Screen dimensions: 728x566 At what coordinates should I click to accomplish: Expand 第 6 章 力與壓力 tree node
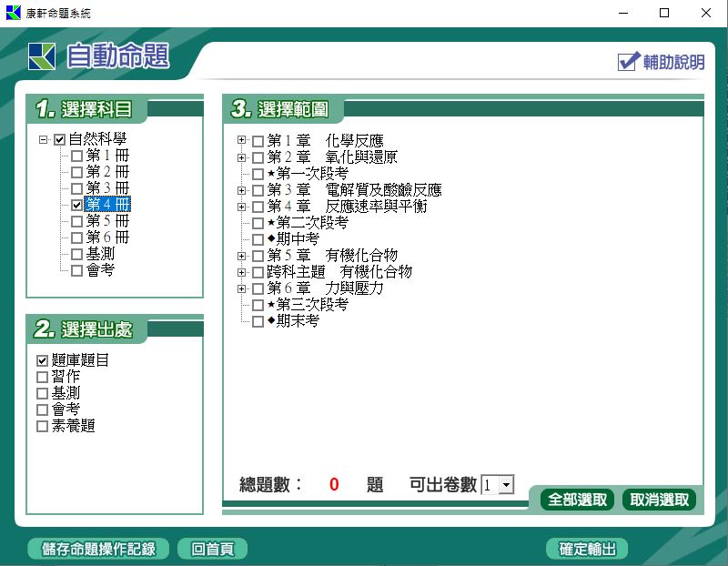point(242,288)
